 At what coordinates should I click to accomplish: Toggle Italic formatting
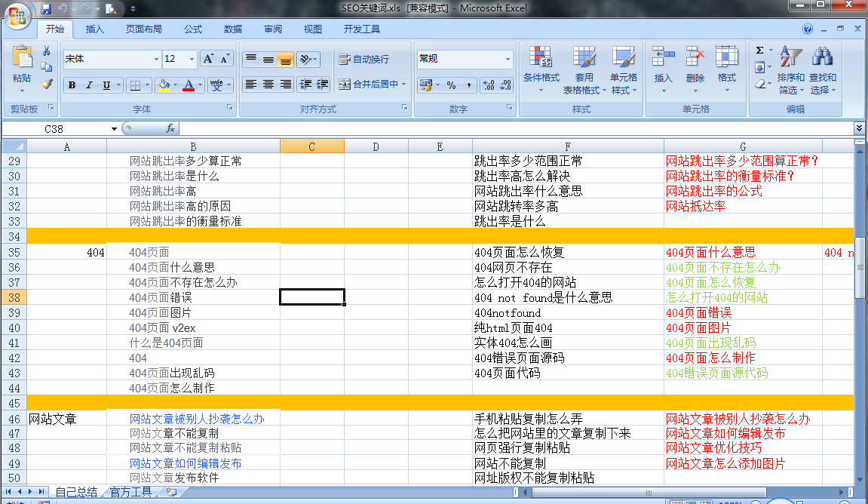tap(89, 85)
